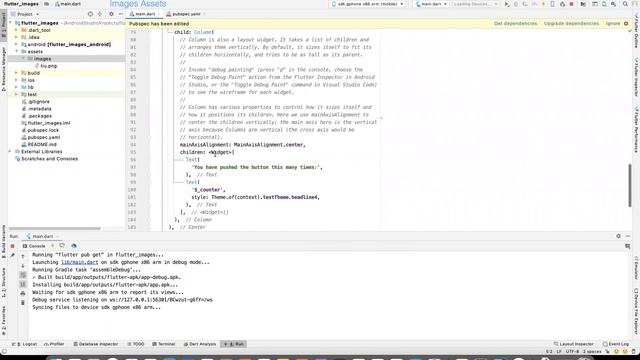Screen dimensions: 640x360
Task: Expand the lib folder
Action: point(16,87)
